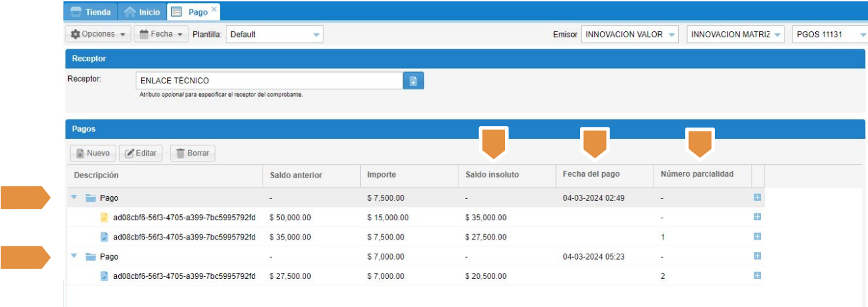Screen dimensions: 868x307
Task: Click the Receptor text field
Action: [269, 81]
